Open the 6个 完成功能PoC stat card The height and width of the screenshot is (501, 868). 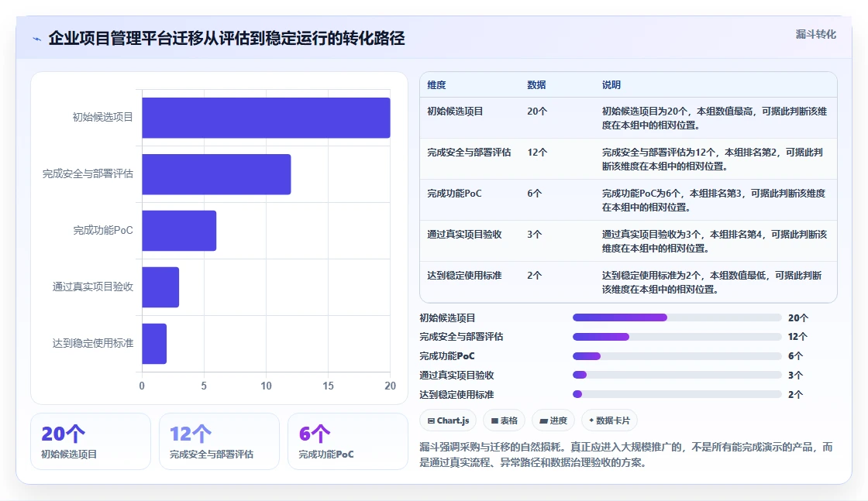coord(348,441)
